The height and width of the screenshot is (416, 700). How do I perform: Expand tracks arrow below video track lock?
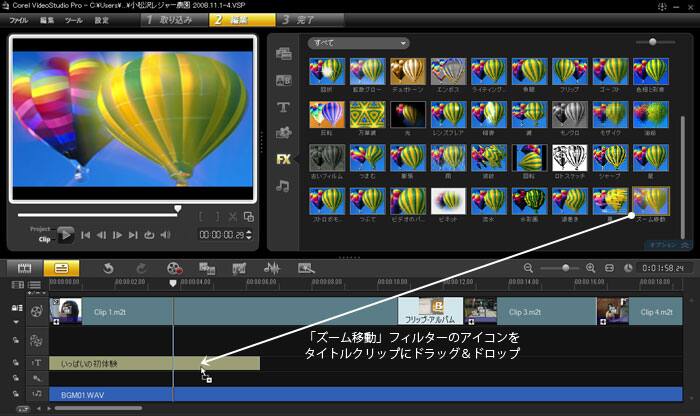pos(17,321)
